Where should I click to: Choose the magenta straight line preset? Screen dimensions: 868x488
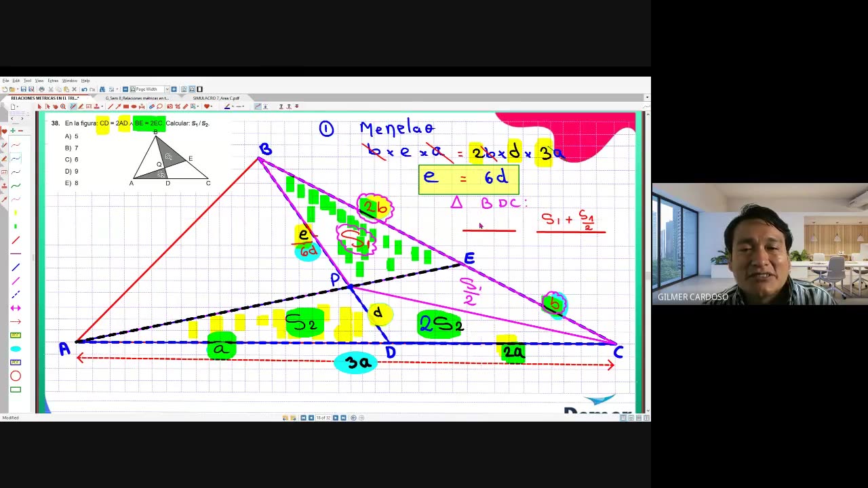pyautogui.click(x=16, y=281)
